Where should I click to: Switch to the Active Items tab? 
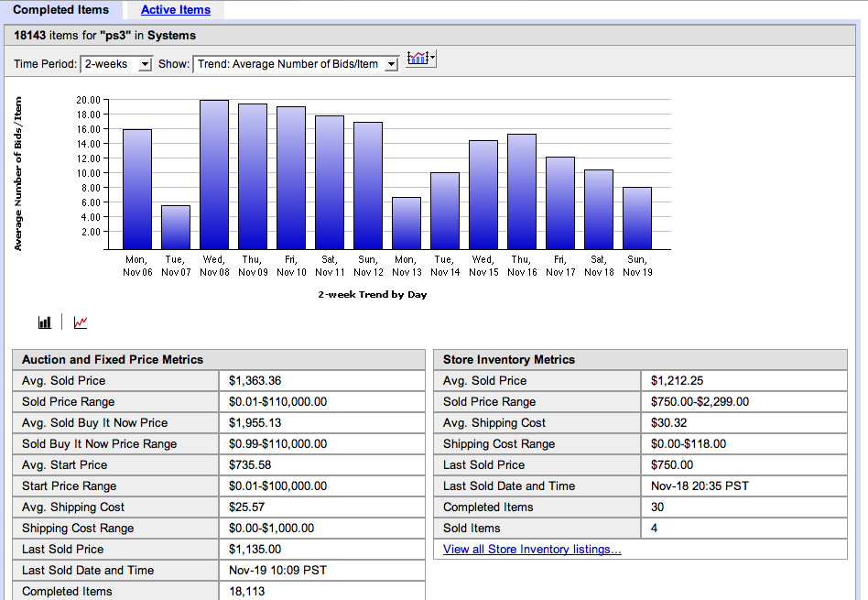(176, 10)
